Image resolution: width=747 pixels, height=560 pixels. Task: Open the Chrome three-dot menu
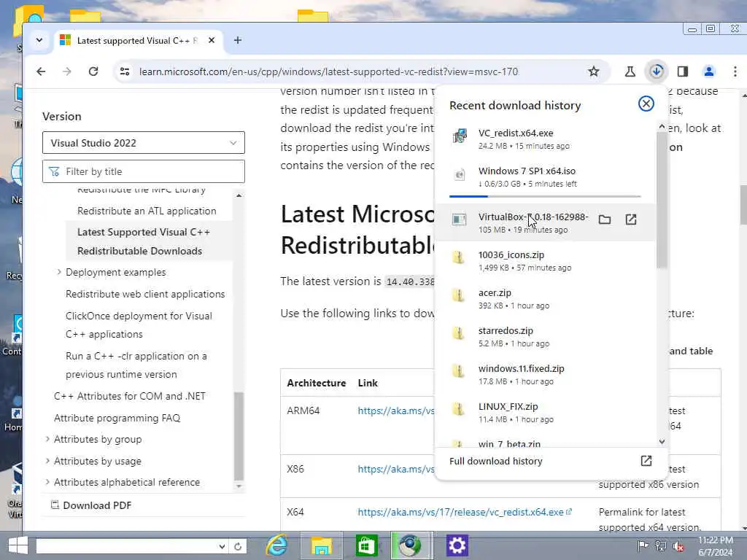pos(735,71)
